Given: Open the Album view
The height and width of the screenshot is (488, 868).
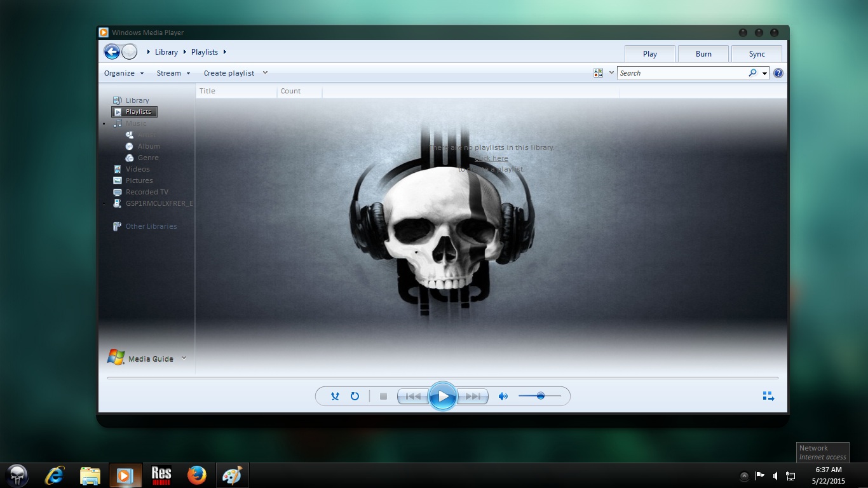Looking at the screenshot, I should pyautogui.click(x=149, y=146).
